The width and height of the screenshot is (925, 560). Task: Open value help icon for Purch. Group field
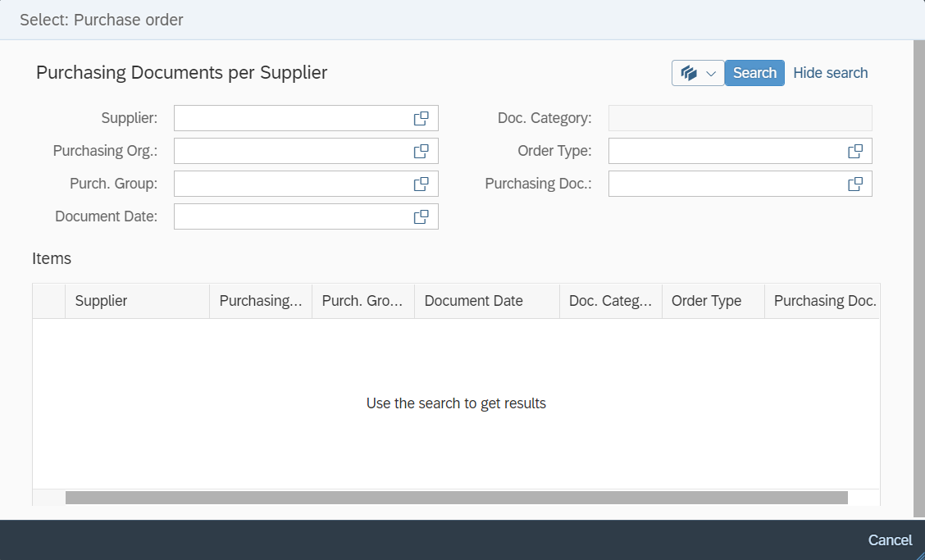pyautogui.click(x=421, y=184)
